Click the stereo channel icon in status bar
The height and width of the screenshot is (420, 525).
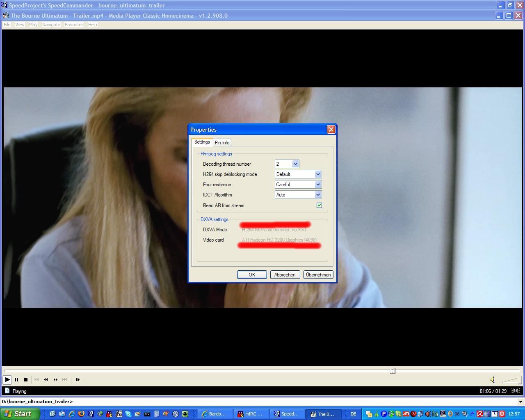coord(516,391)
